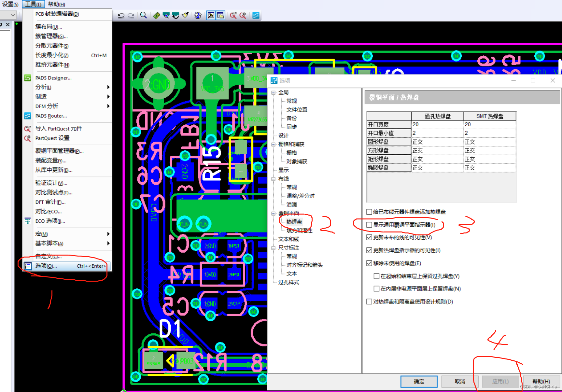Viewport: 562px width, 392px height.
Task: Uncheck 更新热焊盘指示器的可见性 checkbox
Action: coord(369,250)
